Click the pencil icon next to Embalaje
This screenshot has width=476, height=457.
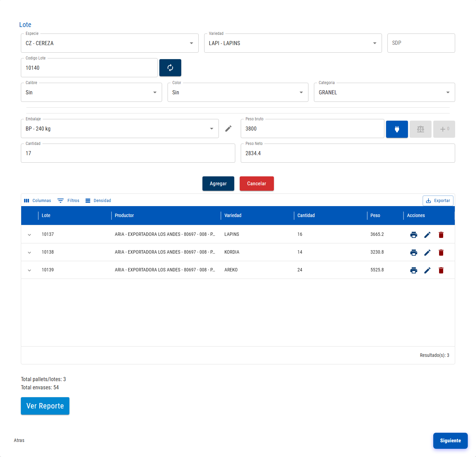(228, 129)
